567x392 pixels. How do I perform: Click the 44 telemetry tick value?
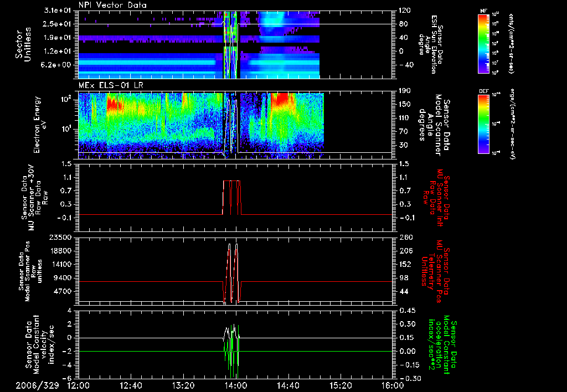pyautogui.click(x=403, y=291)
